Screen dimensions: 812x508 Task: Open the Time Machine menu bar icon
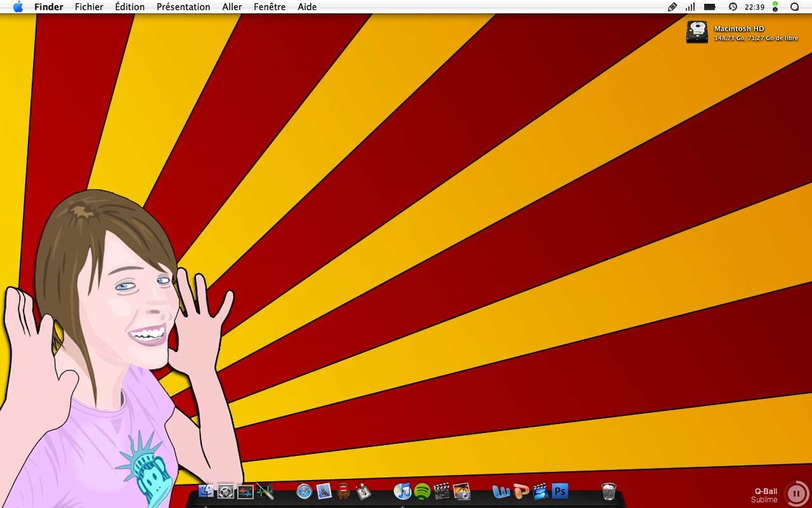point(733,7)
